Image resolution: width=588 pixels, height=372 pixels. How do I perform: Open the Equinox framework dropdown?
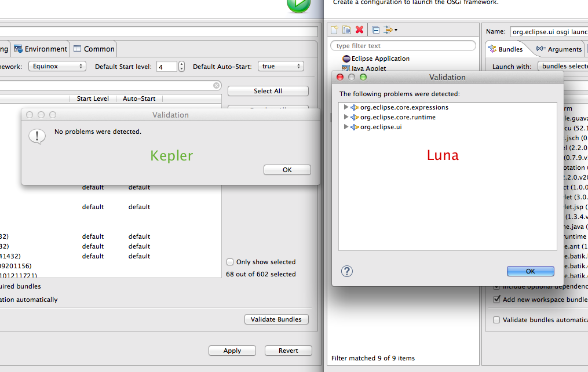(x=57, y=67)
